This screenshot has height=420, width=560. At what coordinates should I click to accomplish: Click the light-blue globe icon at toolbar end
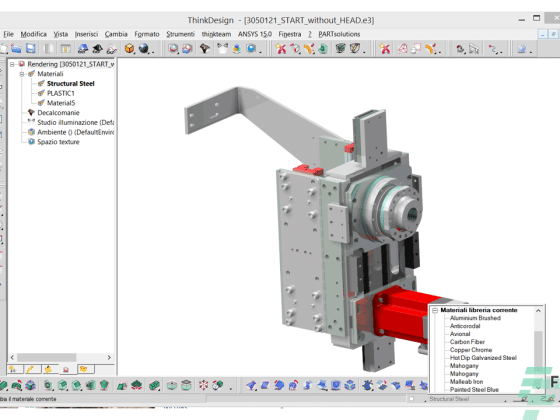pyautogui.click(x=521, y=49)
